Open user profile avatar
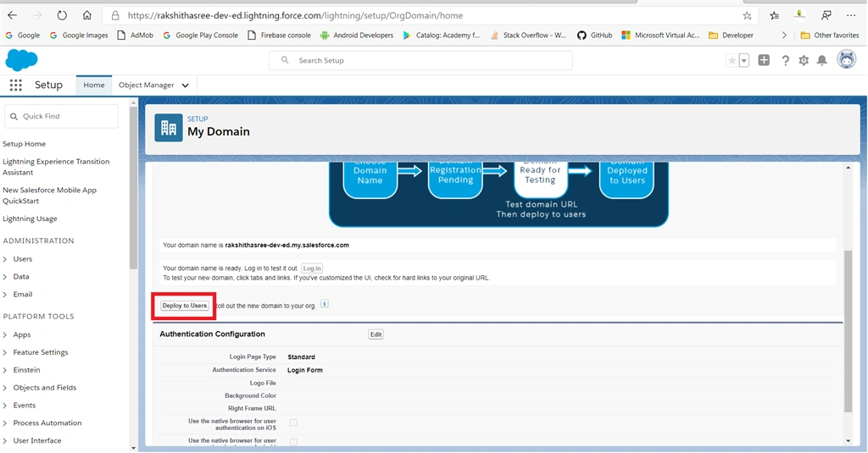 click(x=847, y=59)
